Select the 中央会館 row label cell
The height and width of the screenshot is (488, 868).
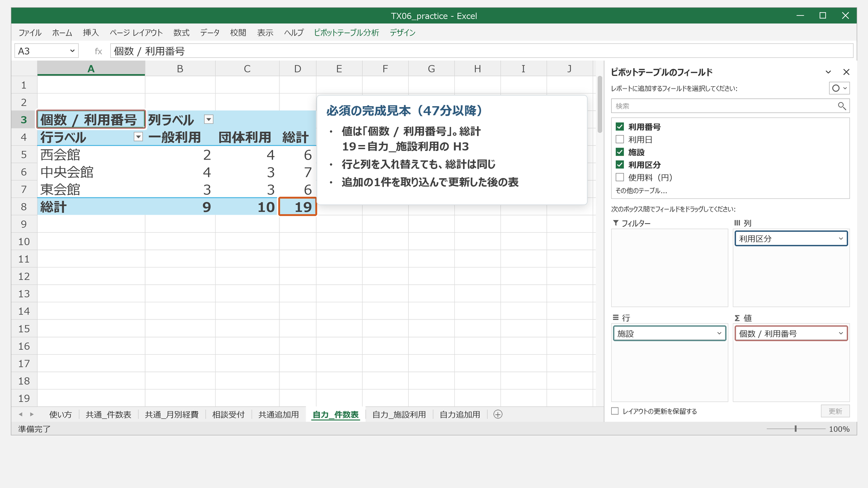pyautogui.click(x=91, y=172)
